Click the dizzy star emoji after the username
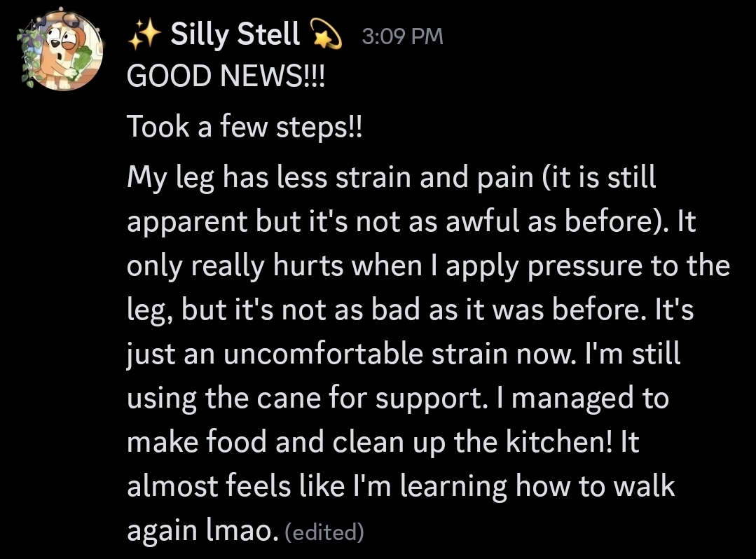Image resolution: width=756 pixels, height=559 pixels. pyautogui.click(x=324, y=34)
